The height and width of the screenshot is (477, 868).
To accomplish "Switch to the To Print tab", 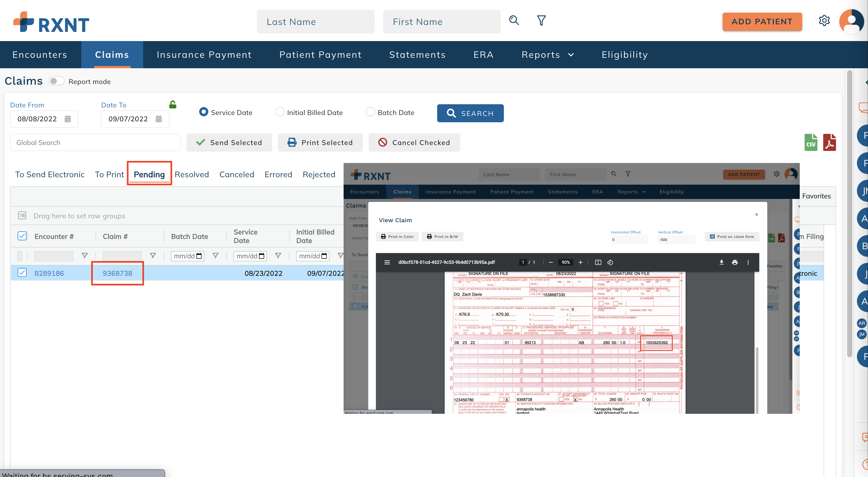I will [x=109, y=174].
